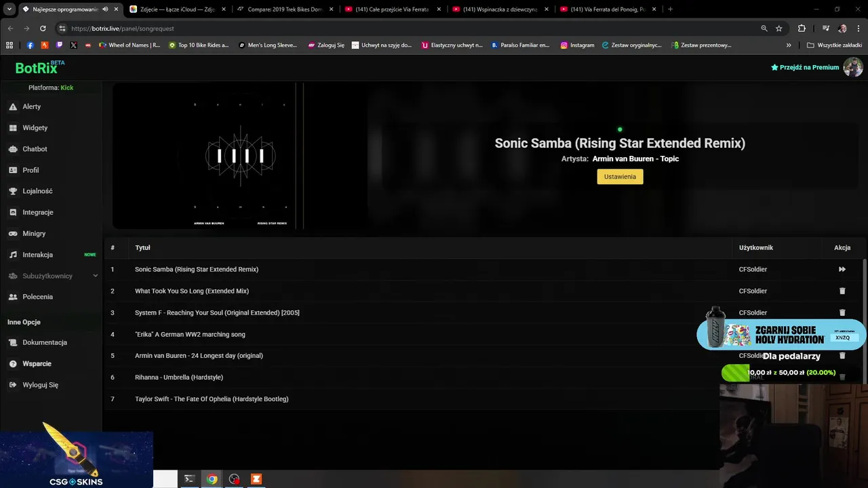Screen dimensions: 868x488
Task: Open the browser extensions puzzle icon
Action: [802, 28]
